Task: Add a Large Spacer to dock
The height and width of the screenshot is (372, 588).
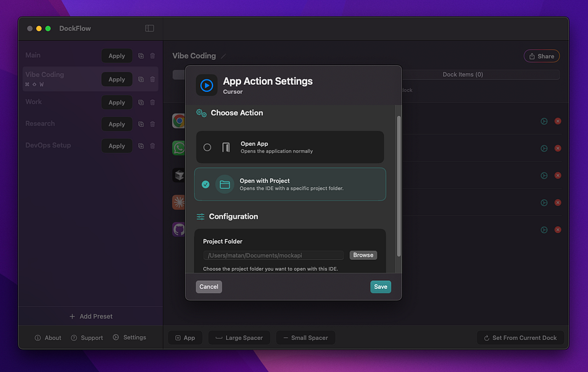Action: pos(239,338)
